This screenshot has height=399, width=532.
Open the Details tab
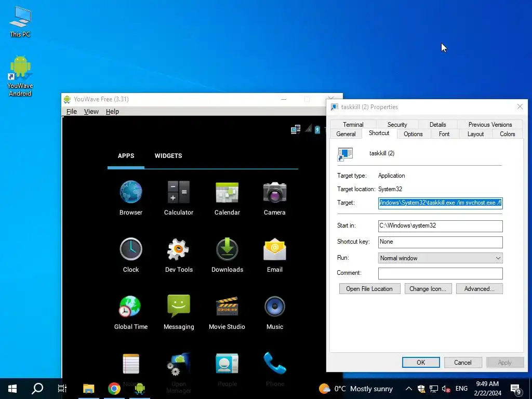(437, 125)
